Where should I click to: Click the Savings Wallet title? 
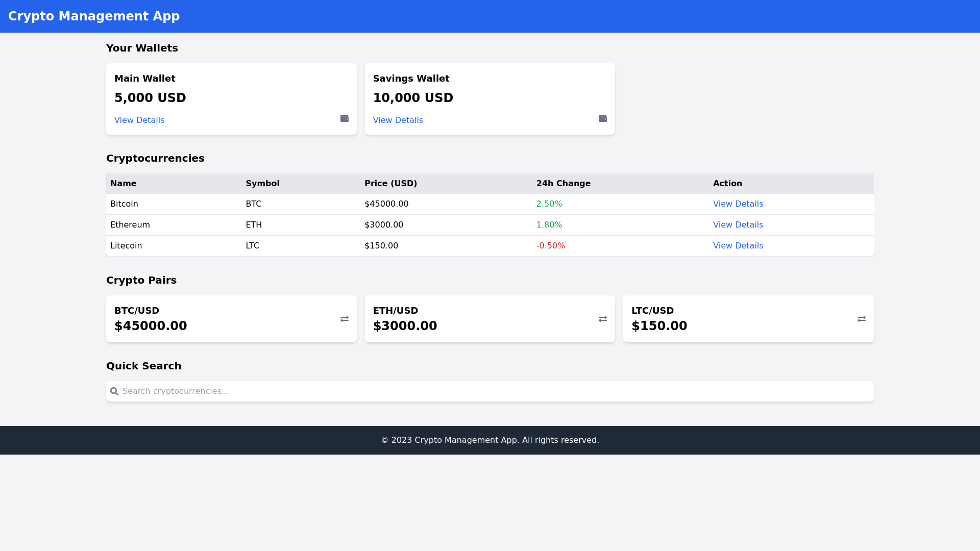pyautogui.click(x=411, y=79)
